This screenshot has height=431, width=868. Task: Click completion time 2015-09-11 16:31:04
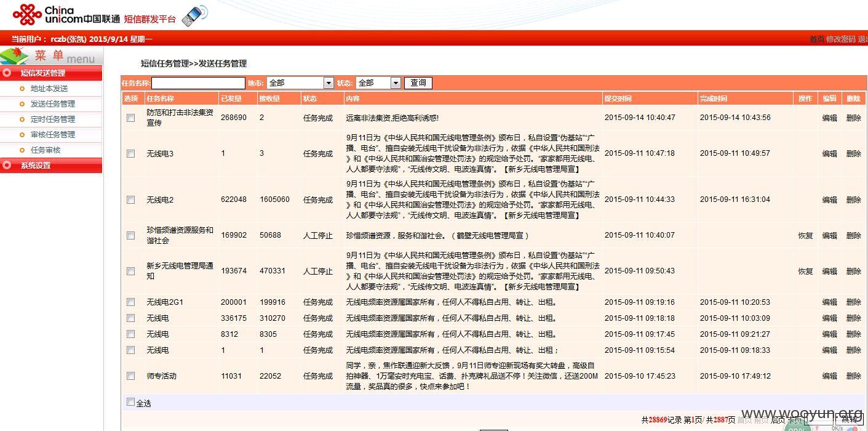coord(735,199)
